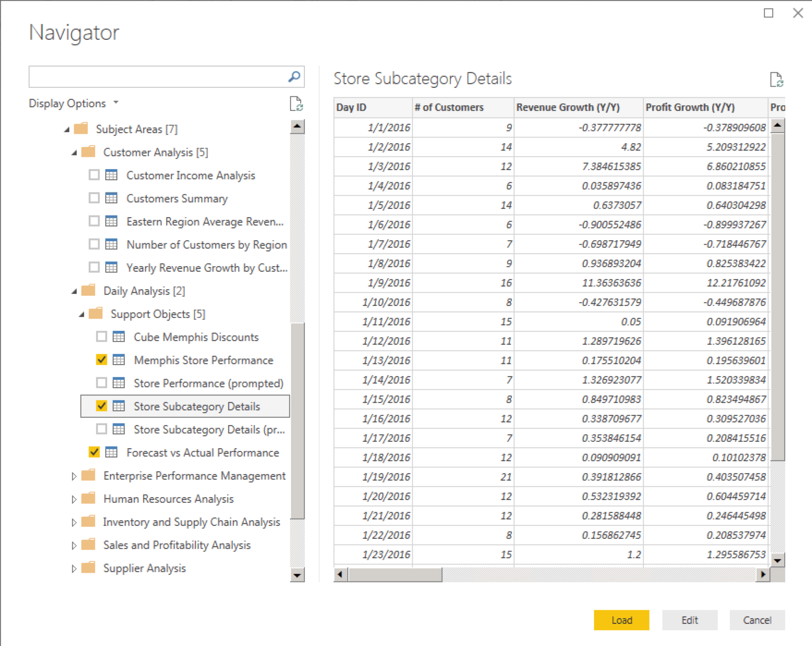Screen dimensions: 812x646
Task: Enable the Store Performance (prompted) checkbox
Action: 102,383
